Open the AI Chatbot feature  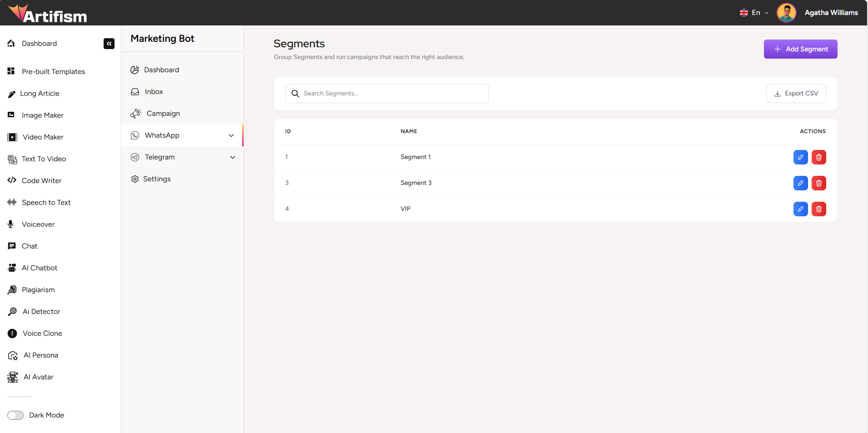coord(39,268)
